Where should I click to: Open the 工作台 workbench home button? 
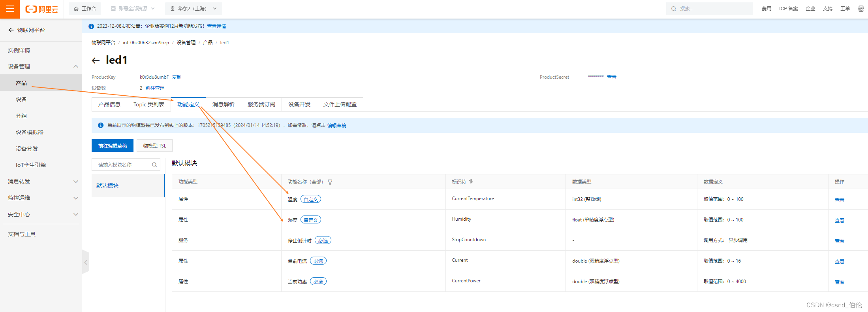point(85,9)
